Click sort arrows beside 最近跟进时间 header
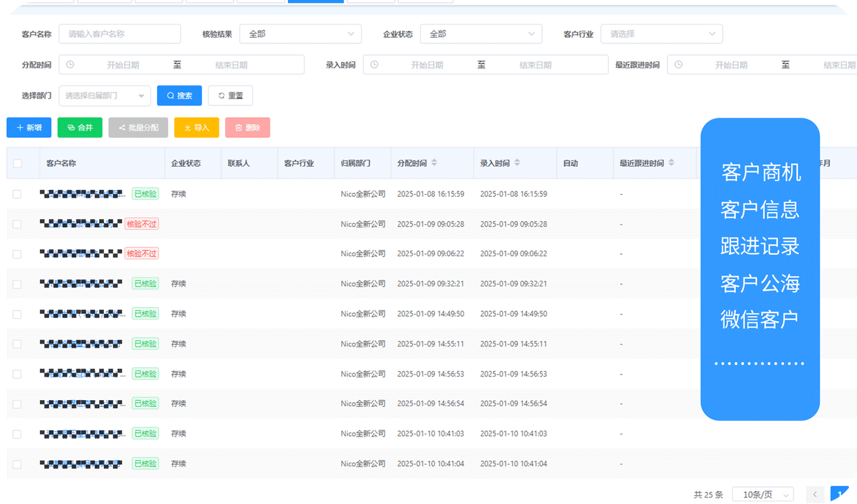Screen dimensions: 857x504 [x=672, y=163]
